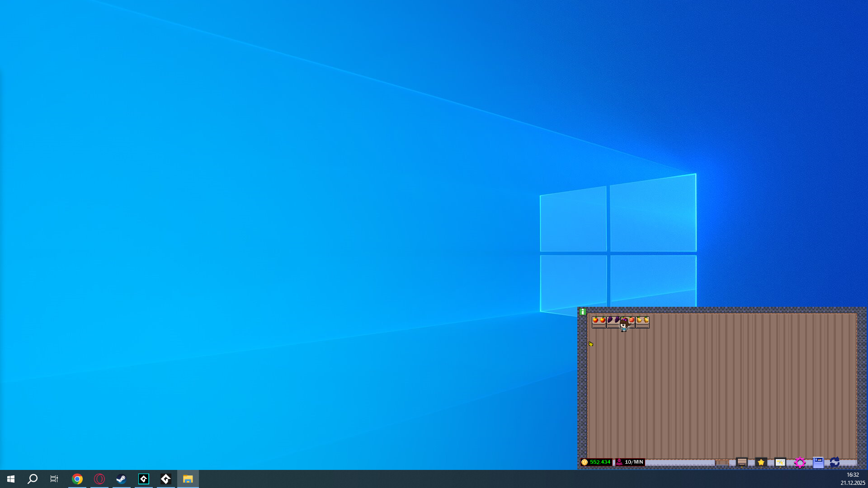Screen dimensions: 868x488
Task: Open game settings with the pink gear icon
Action: click(x=800, y=463)
